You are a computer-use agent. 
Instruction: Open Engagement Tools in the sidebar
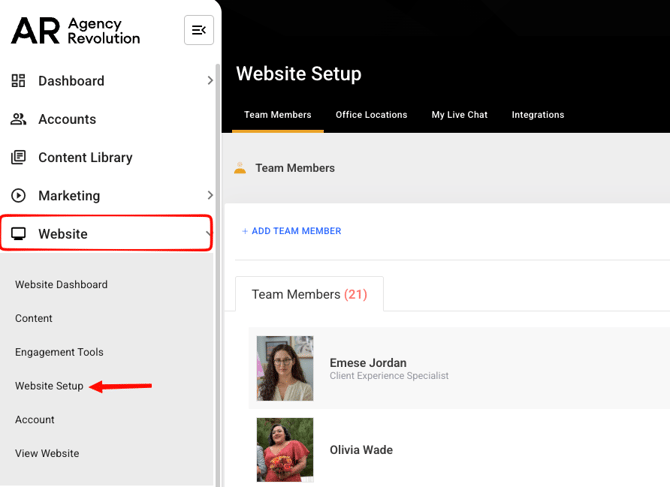(59, 352)
